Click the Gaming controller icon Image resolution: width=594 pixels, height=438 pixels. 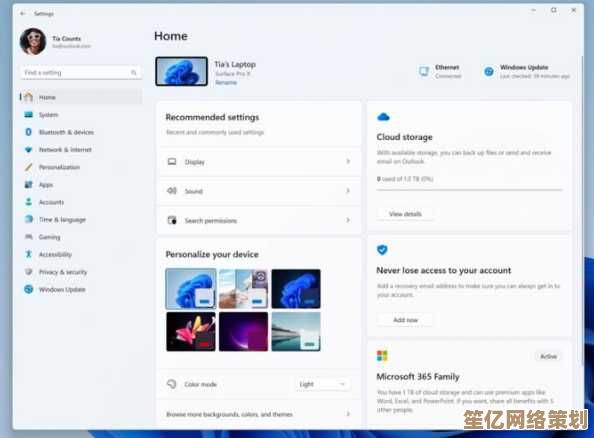pos(28,237)
